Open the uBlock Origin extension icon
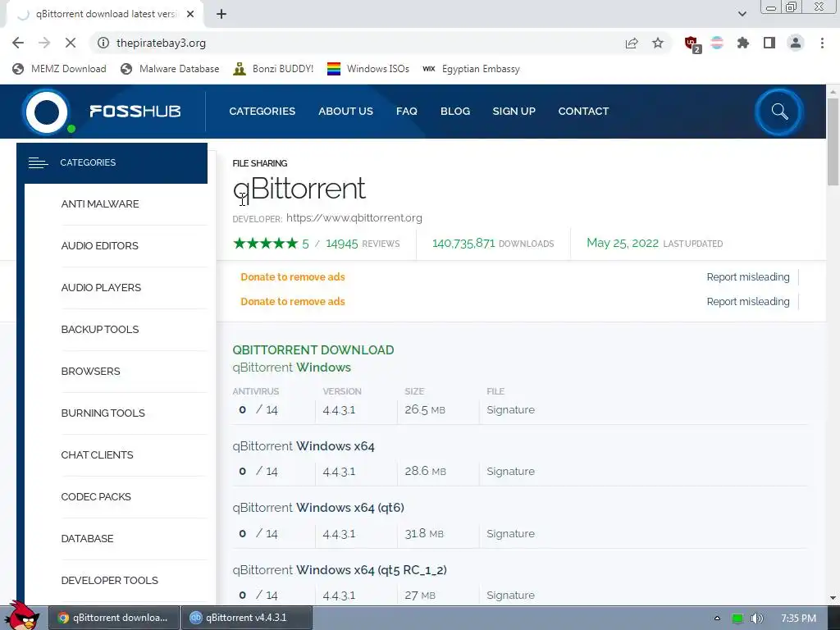Viewport: 840px width, 630px height. (x=692, y=43)
